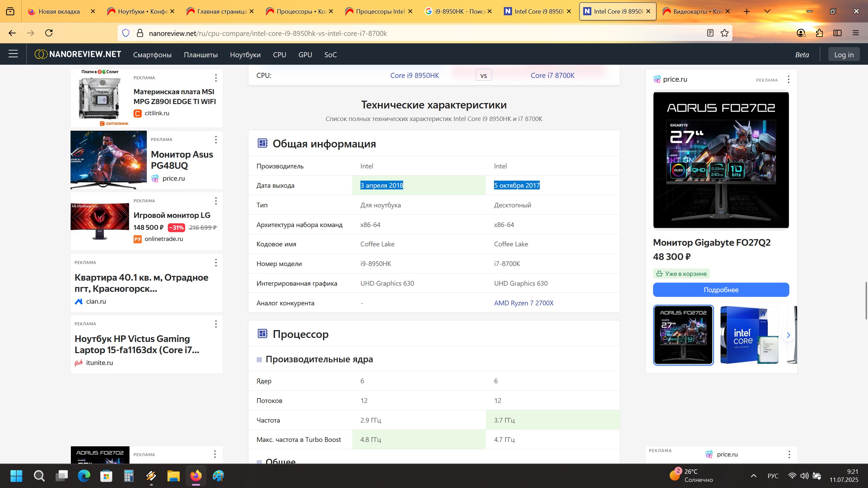Open Firefox extensions puzzle icon
868x488 pixels.
[x=820, y=33]
